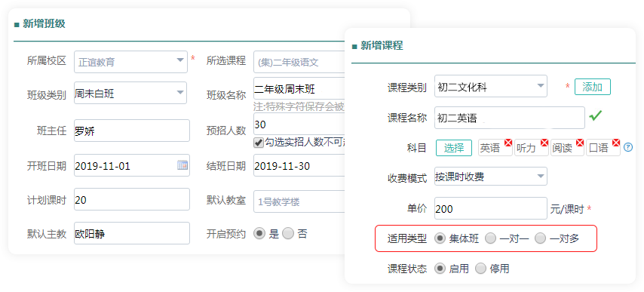Remove the 阅读 subject tag
The width and height of the screenshot is (644, 292).
coord(580,143)
